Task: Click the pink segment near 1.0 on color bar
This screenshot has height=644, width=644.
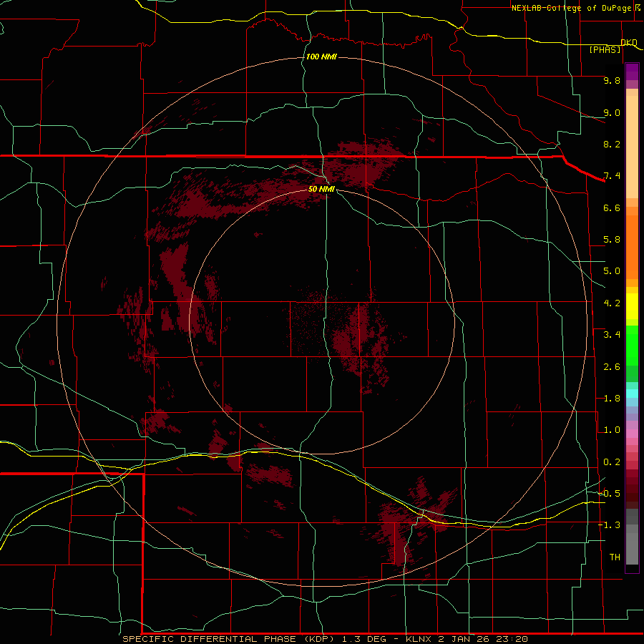Action: click(x=632, y=434)
